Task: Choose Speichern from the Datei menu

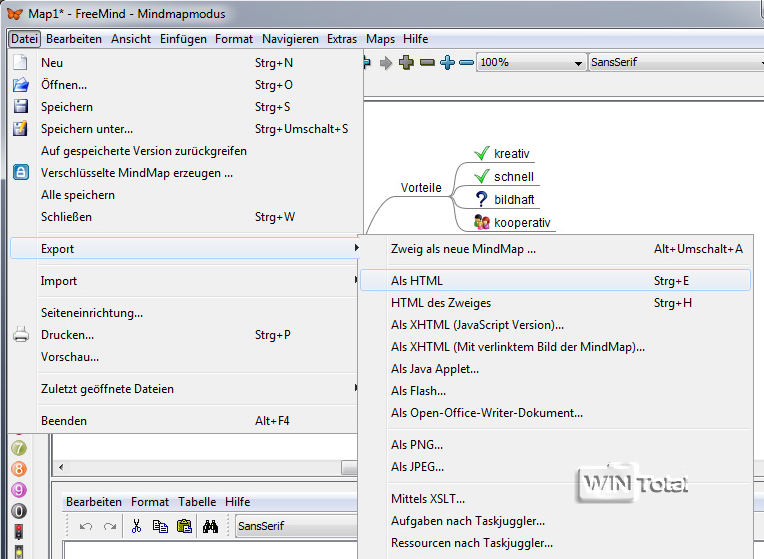Action: (185, 107)
